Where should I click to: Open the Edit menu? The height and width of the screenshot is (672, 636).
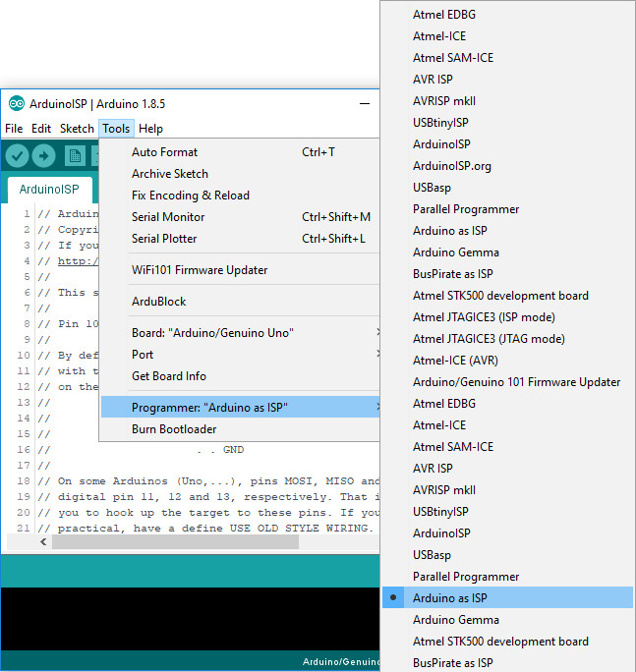(x=41, y=129)
